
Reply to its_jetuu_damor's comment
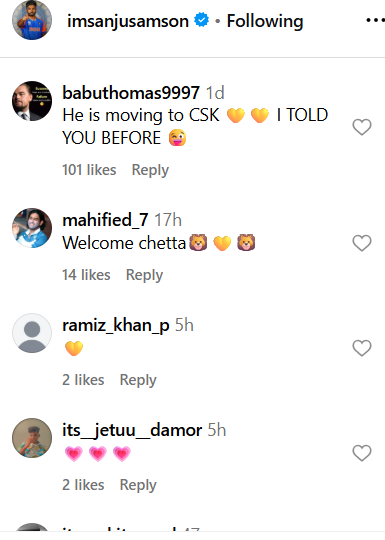coord(138,485)
